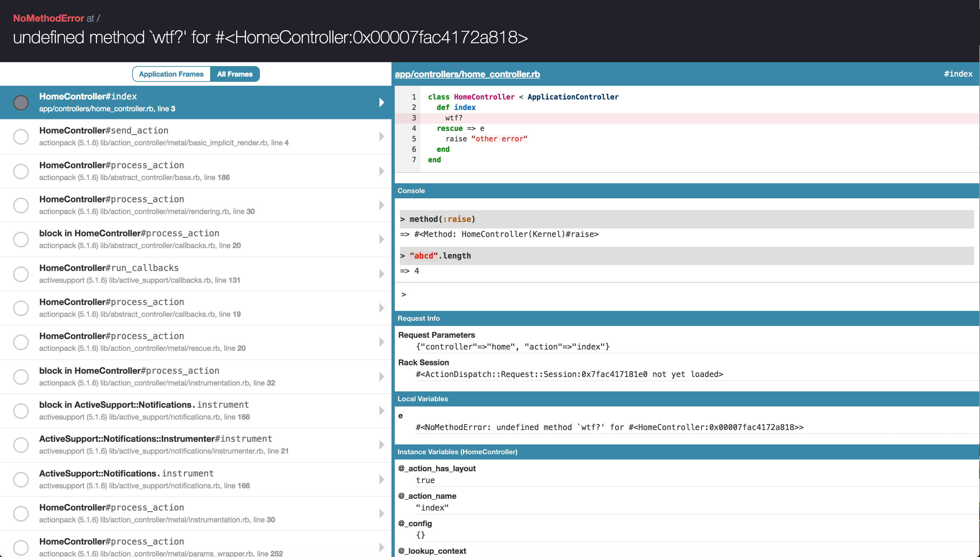Select radio for ActiveSupport::Notifications.instrument line 166
The width and height of the screenshot is (980, 557).
21,479
